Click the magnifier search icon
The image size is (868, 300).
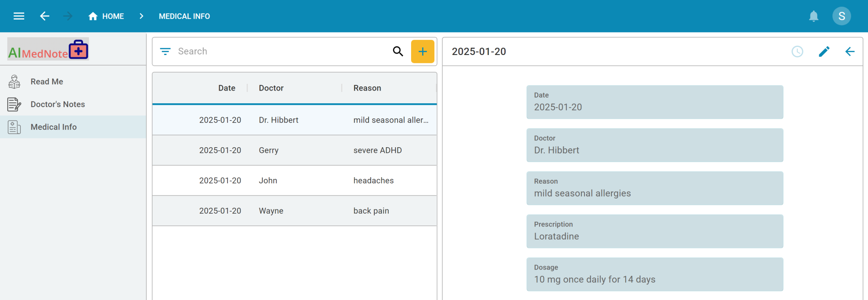(398, 52)
